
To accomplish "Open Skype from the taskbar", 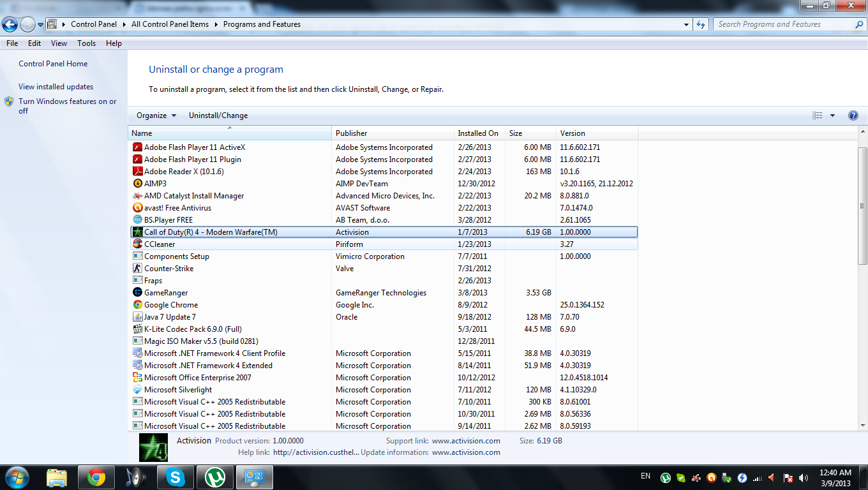I will [x=176, y=477].
